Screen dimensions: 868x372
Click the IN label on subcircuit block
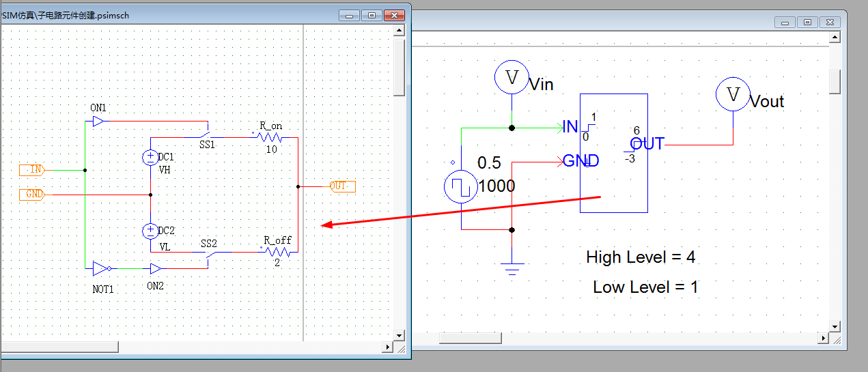[x=570, y=126]
